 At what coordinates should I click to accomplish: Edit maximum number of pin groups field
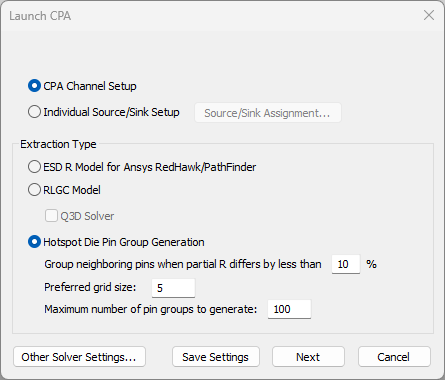click(289, 309)
